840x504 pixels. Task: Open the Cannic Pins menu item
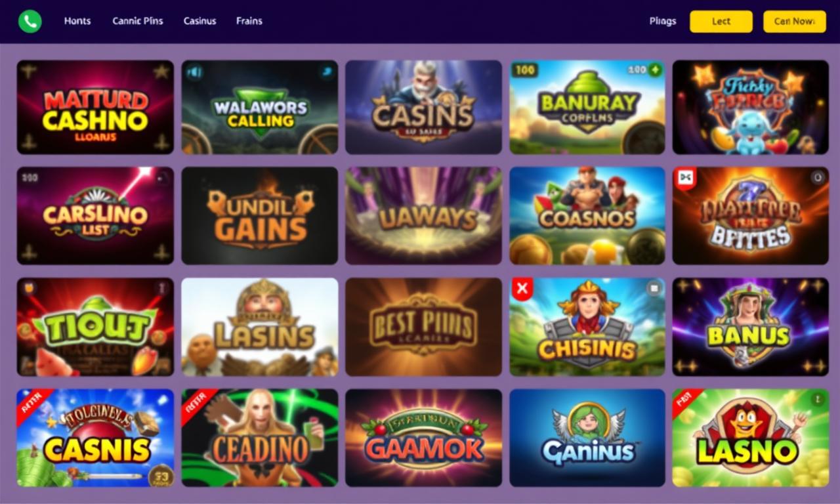[x=138, y=21]
